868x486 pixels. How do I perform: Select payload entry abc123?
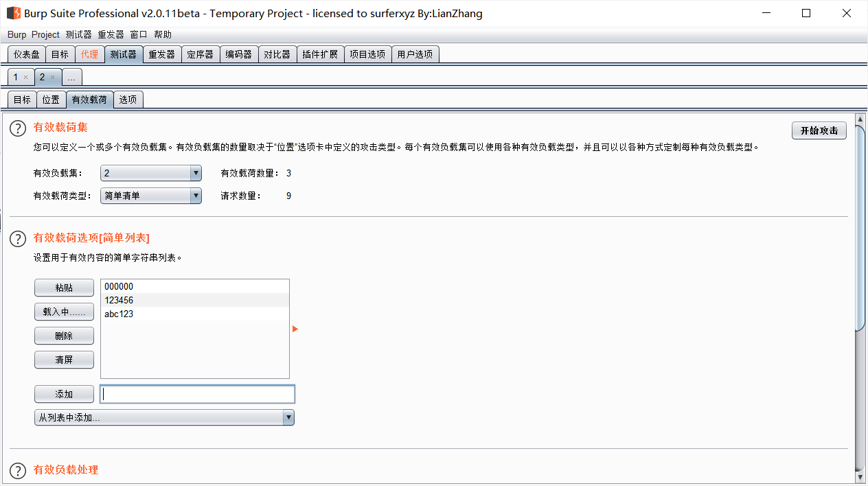195,314
